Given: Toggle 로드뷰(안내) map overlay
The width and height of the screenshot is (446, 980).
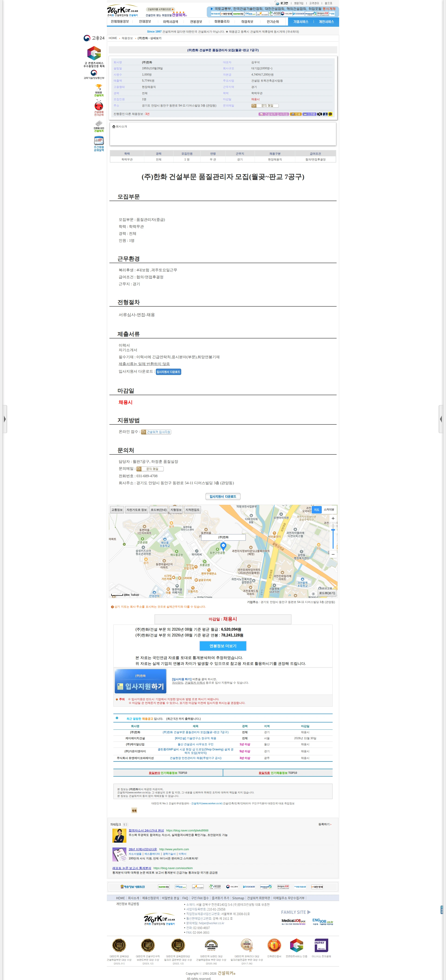Looking at the screenshot, I should (159, 510).
